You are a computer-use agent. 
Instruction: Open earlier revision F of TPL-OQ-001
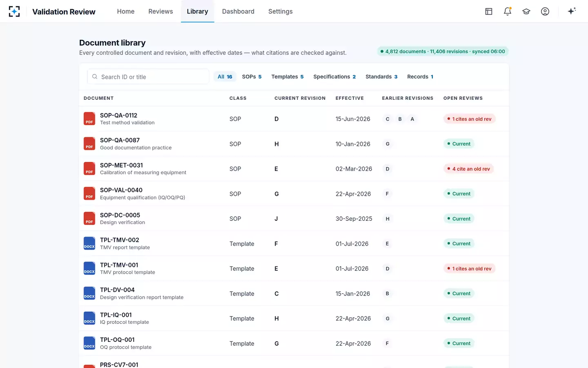(x=388, y=343)
